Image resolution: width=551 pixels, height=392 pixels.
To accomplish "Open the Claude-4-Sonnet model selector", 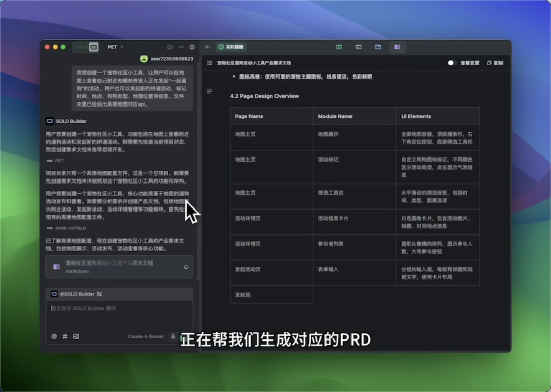I will click(x=145, y=336).
